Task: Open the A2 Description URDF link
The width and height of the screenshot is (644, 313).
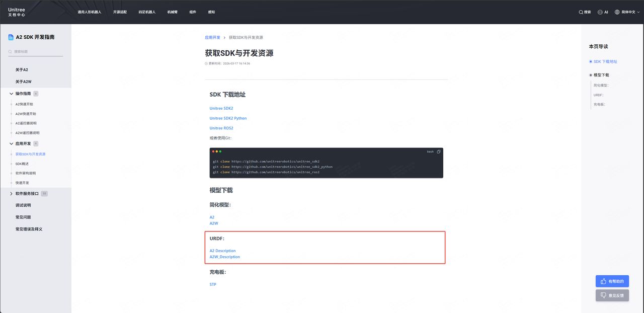Action: [222, 251]
